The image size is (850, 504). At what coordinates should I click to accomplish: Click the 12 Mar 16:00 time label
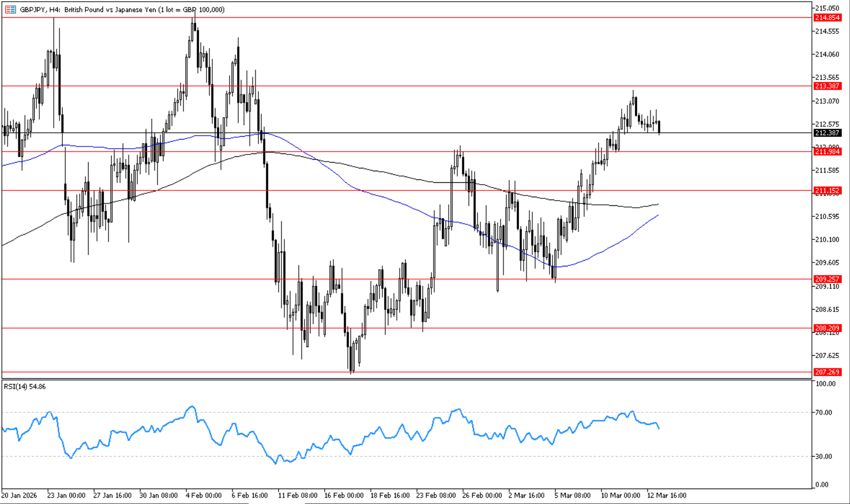[667, 495]
